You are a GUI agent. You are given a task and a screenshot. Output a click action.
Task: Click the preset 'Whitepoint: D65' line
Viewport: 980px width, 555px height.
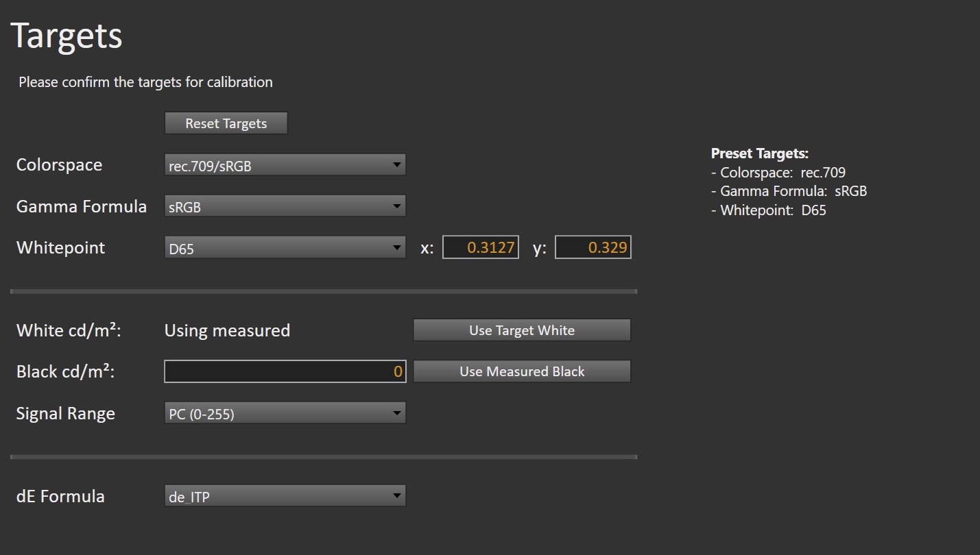[x=768, y=210]
